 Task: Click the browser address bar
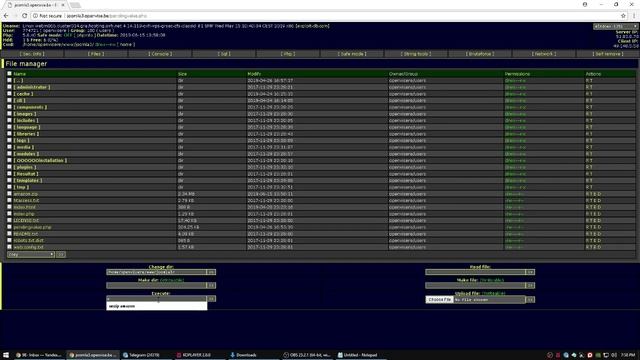coord(327,16)
